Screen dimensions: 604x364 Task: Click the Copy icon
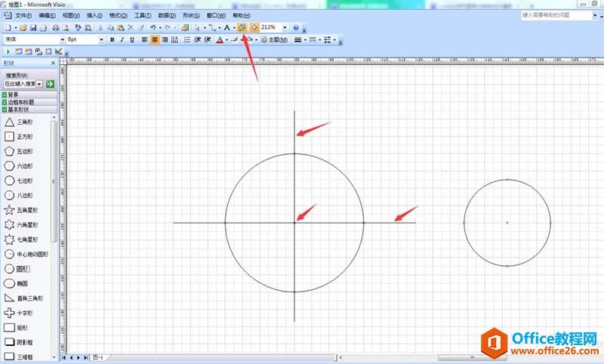click(x=110, y=28)
